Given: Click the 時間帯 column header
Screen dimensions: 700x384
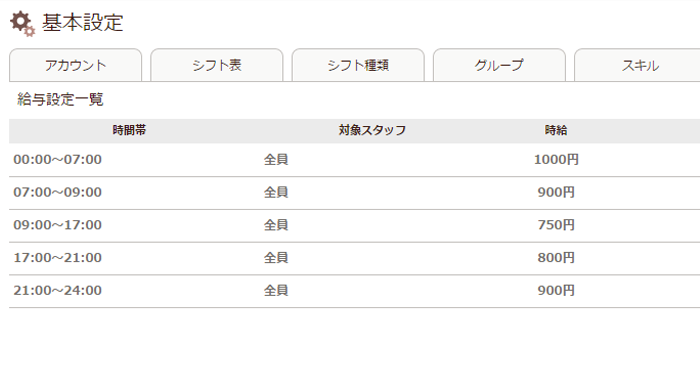Looking at the screenshot, I should (129, 130).
